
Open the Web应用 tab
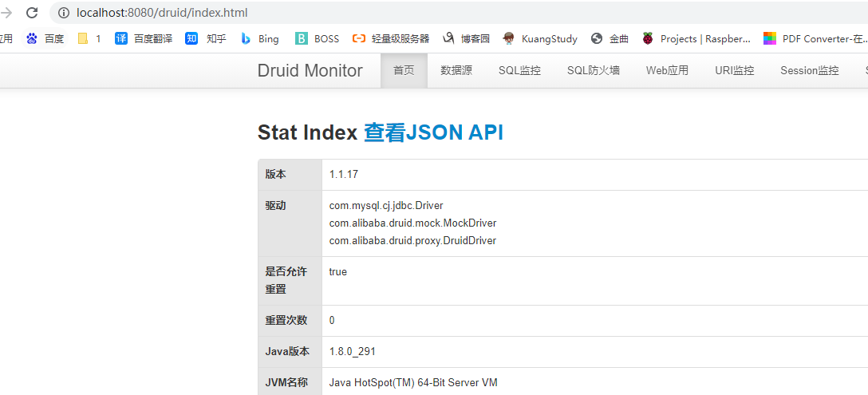pyautogui.click(x=667, y=70)
